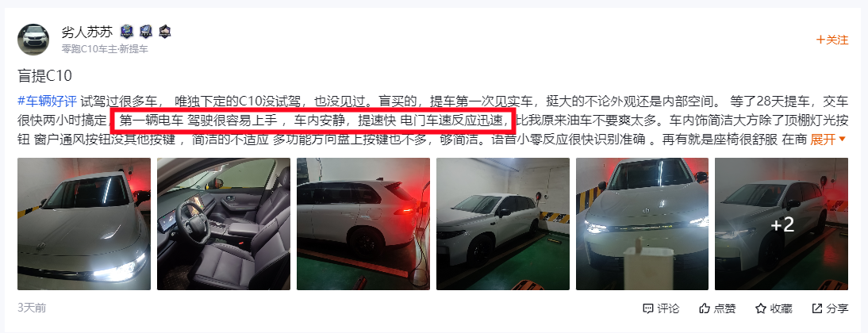Viewport: 868px width, 333px height.
Task: Open the #车辆好评 hashtag link
Action: click(x=47, y=101)
